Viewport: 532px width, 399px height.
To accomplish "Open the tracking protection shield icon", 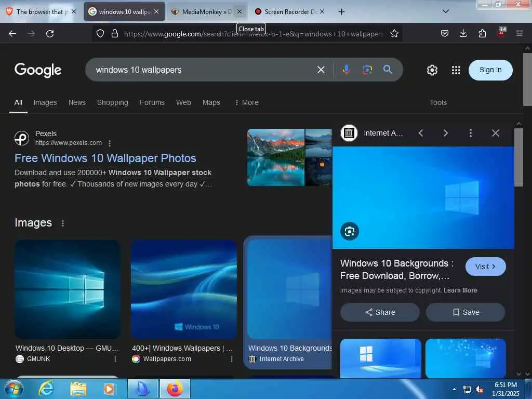I will (100, 33).
